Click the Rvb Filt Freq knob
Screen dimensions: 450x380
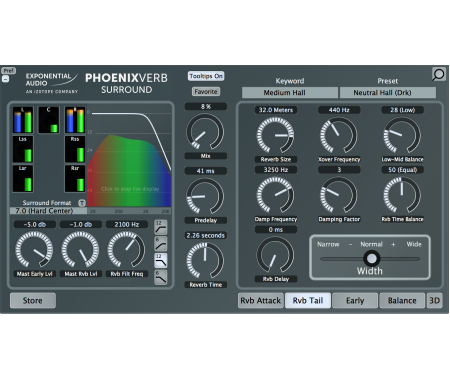pyautogui.click(x=126, y=250)
